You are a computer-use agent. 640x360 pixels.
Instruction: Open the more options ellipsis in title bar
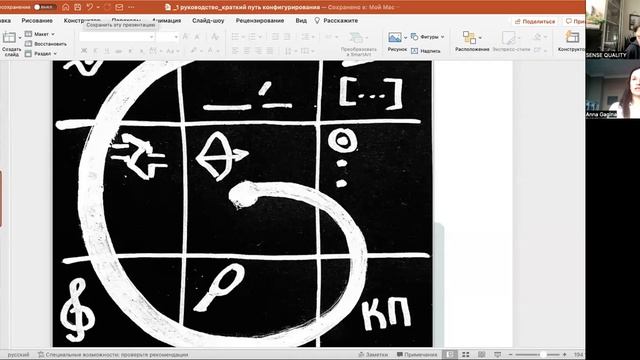point(131,7)
